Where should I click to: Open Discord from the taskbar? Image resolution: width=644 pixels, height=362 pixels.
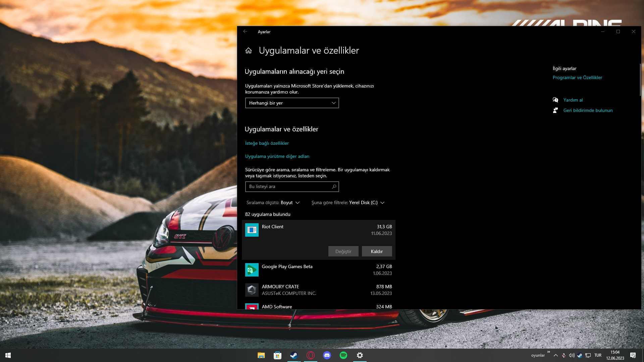(x=327, y=355)
